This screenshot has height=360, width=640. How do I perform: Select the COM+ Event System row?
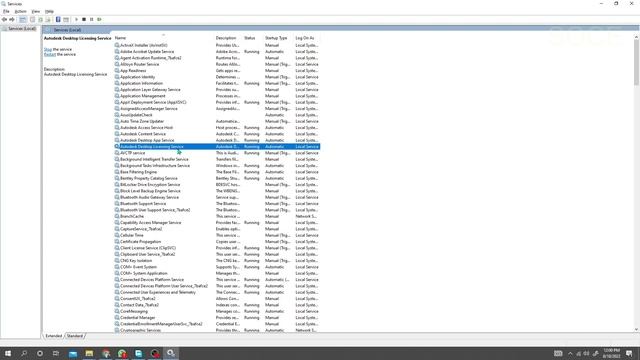[x=217, y=267]
